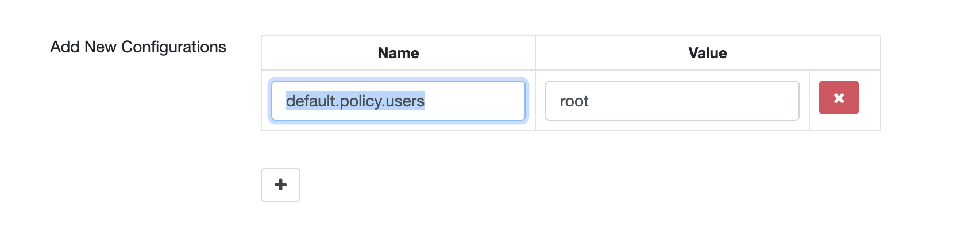This screenshot has width=980, height=229.
Task: Place cursor in the root value text
Action: (x=574, y=101)
